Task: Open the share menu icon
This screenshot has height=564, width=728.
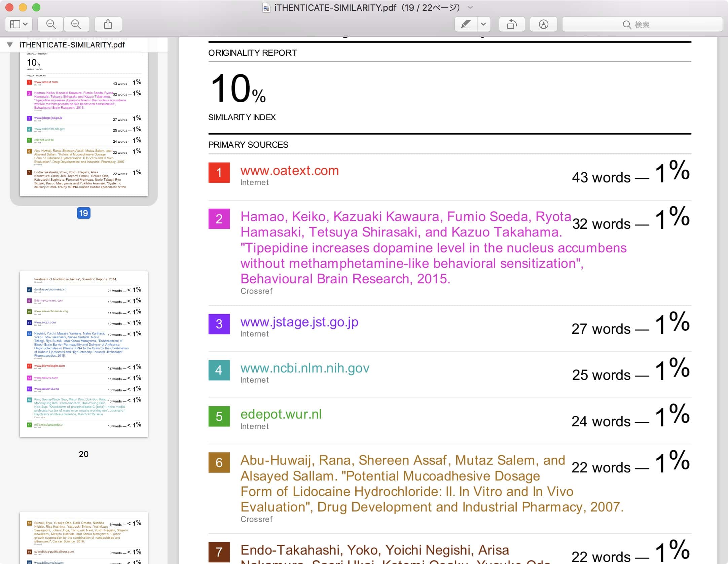Action: pos(108,24)
